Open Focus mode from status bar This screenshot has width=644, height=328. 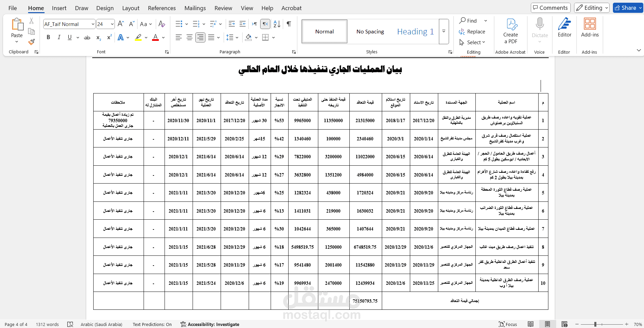coord(508,324)
